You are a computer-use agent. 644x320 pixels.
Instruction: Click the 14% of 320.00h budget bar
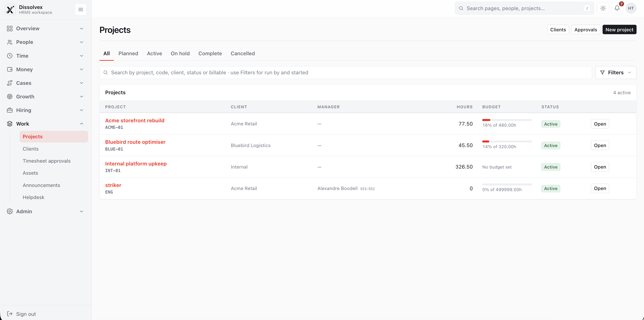coord(507,142)
